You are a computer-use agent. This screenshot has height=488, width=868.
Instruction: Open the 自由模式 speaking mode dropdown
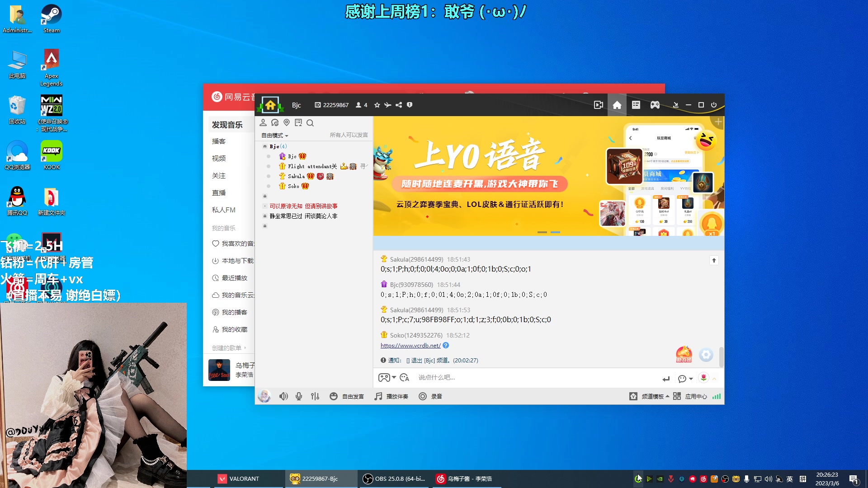click(x=274, y=136)
